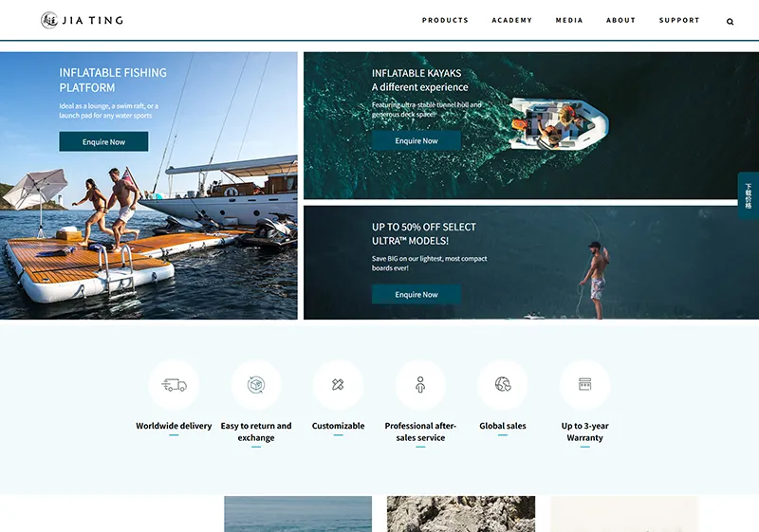Open the About menu item
759x532 pixels.
pyautogui.click(x=621, y=20)
